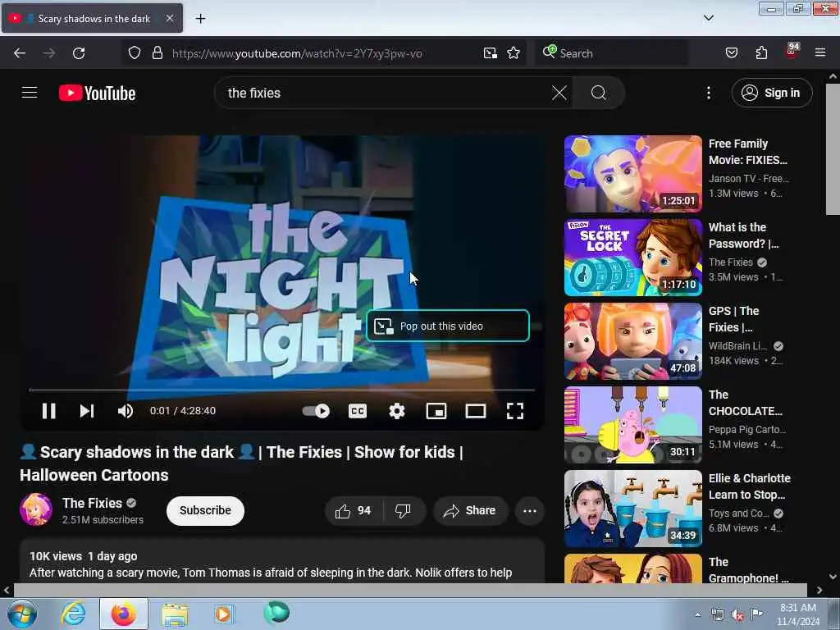
Task: Click muted volume tray icon
Action: click(x=737, y=614)
